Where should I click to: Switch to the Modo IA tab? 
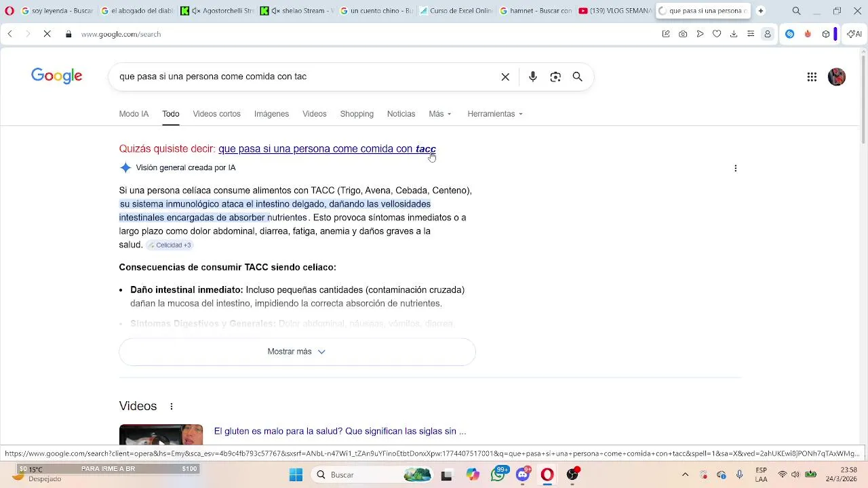[x=134, y=114]
